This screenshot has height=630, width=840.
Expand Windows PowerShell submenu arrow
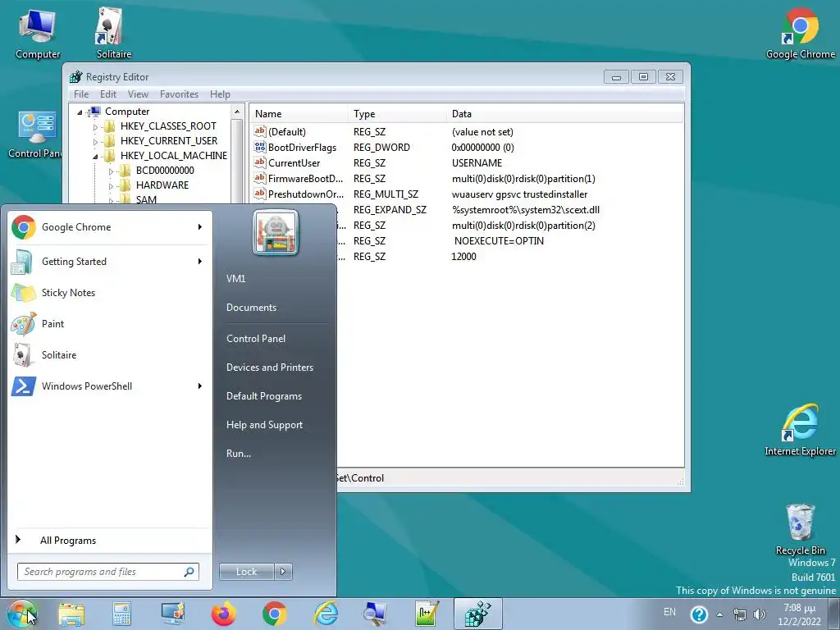coord(200,386)
